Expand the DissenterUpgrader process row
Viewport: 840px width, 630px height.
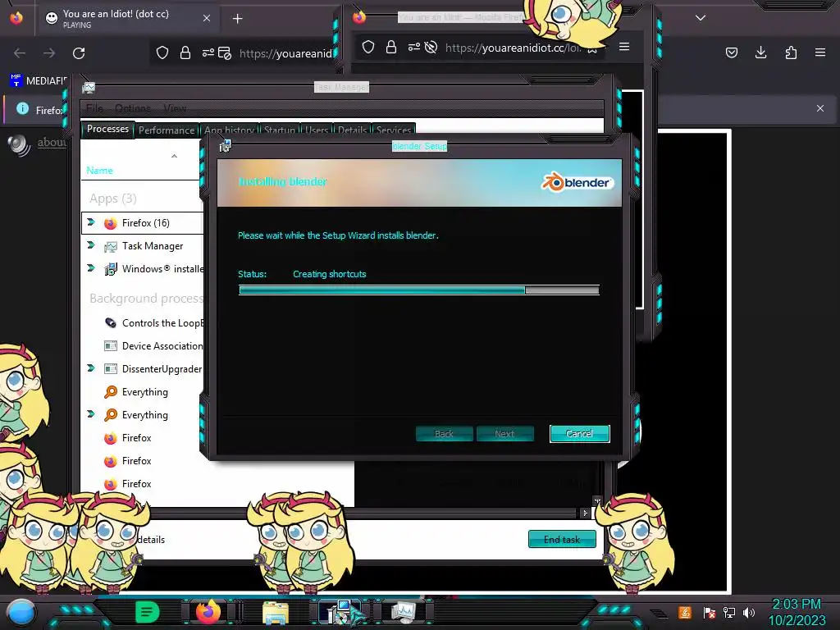tap(91, 368)
